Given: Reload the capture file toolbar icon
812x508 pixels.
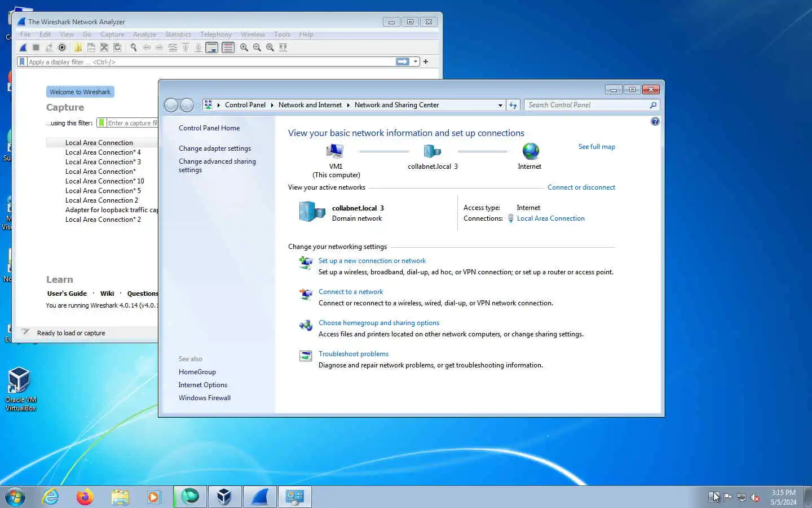Looking at the screenshot, I should click(117, 47).
